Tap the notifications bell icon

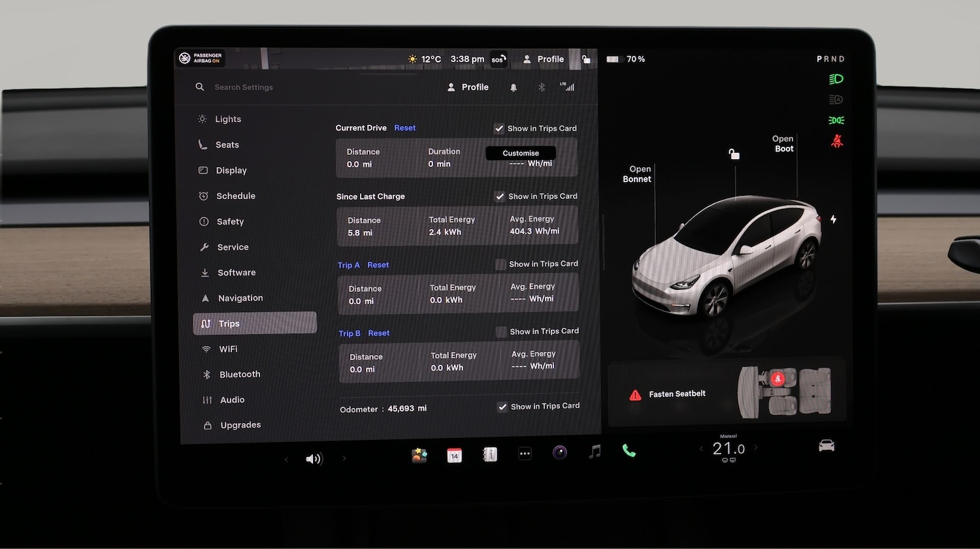(514, 86)
